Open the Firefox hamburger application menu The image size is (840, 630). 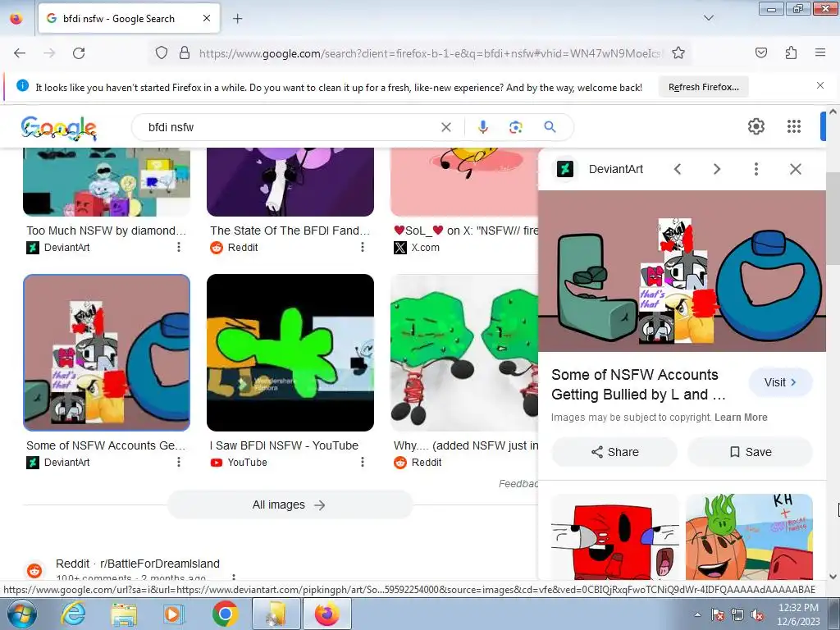point(820,52)
